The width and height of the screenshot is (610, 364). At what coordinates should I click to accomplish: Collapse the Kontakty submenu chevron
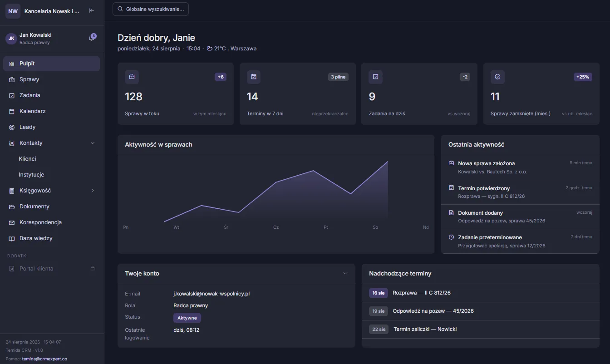pos(93,143)
